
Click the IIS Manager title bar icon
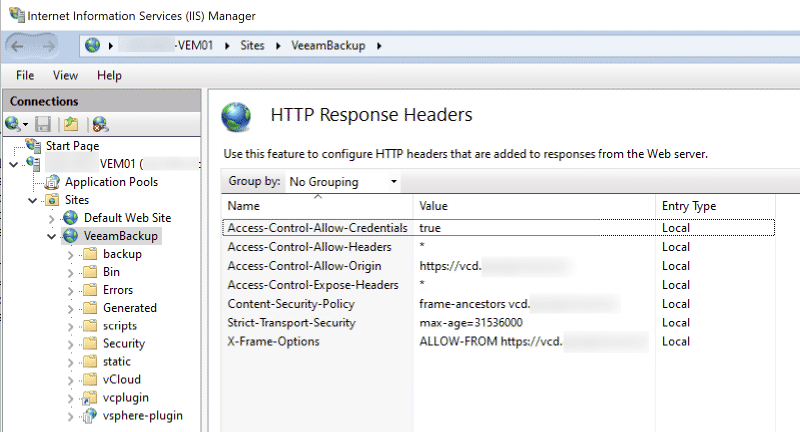[17, 15]
